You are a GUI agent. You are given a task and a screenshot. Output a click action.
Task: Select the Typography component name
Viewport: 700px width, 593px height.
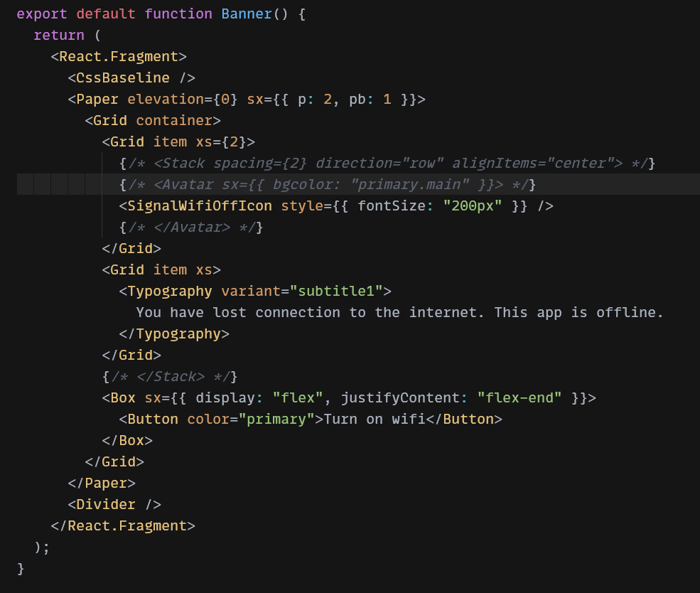[x=169, y=291]
